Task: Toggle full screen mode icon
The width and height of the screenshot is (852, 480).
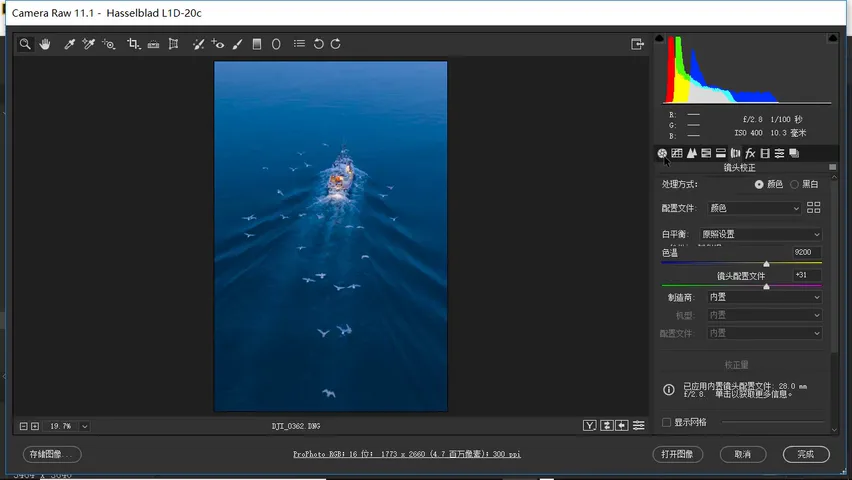Action: (x=637, y=44)
